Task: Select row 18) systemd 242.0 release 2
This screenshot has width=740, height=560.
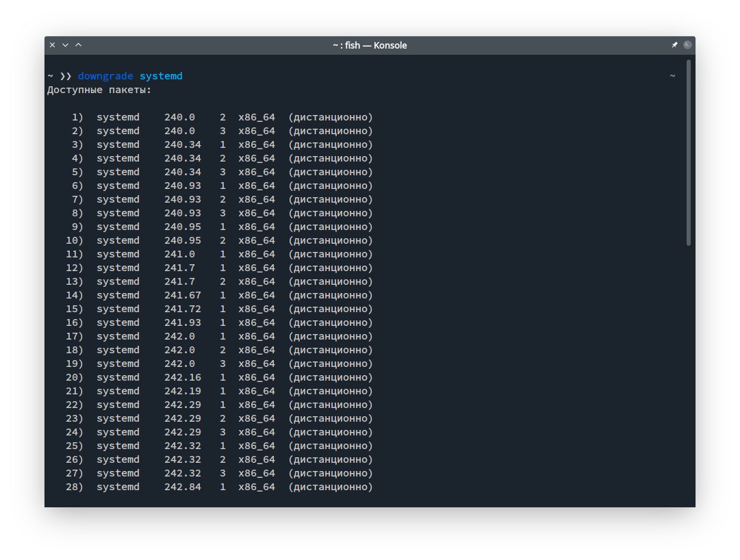Action: [220, 350]
